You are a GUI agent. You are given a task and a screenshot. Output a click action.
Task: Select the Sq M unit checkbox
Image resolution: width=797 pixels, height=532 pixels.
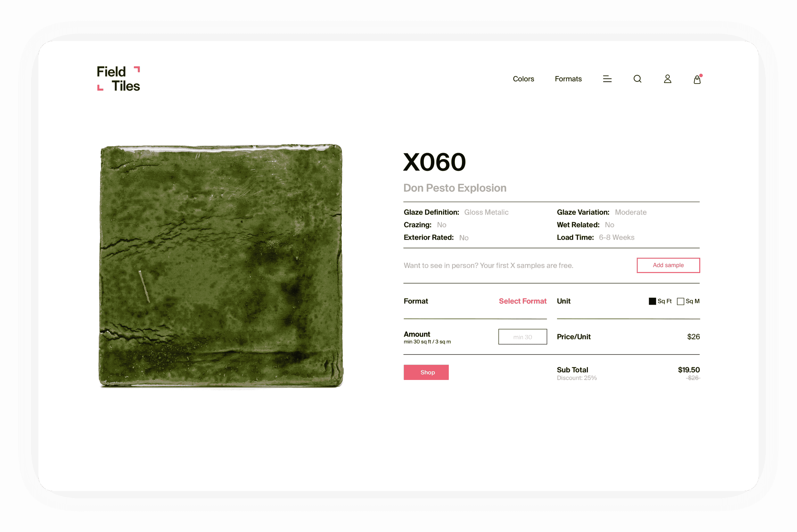(x=680, y=301)
